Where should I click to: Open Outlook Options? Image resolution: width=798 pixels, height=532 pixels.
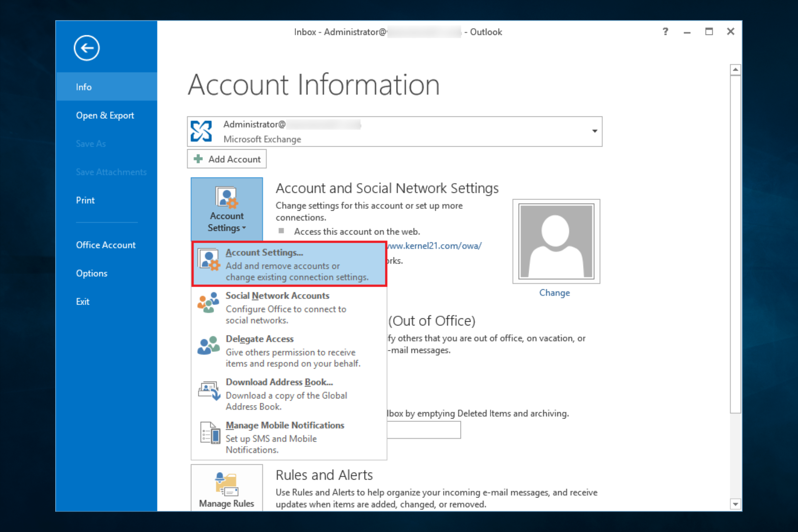(106, 273)
